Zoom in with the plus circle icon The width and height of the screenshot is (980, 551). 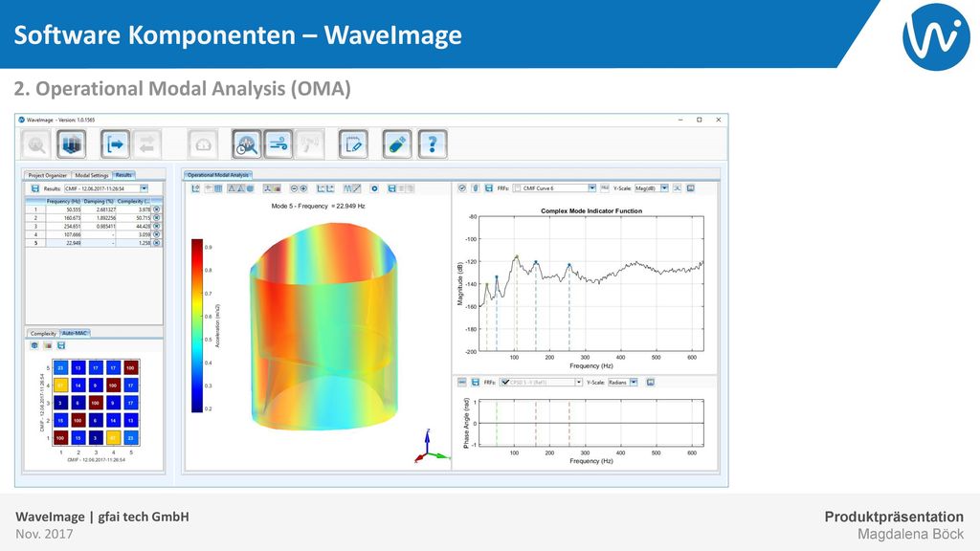[303, 188]
